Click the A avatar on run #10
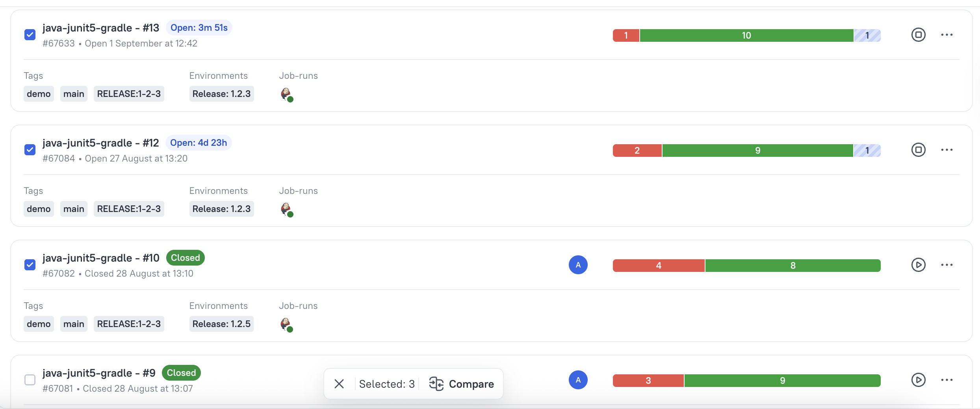 [578, 265]
